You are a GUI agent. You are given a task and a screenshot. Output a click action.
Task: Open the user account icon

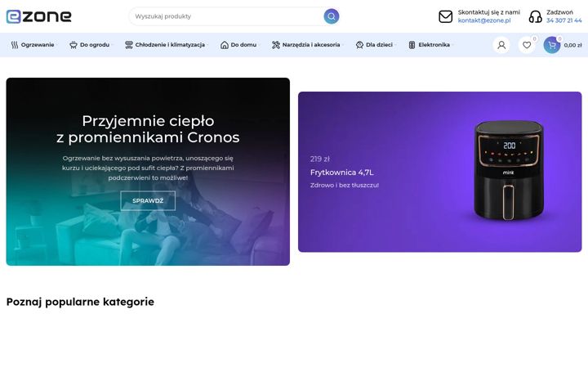point(501,45)
